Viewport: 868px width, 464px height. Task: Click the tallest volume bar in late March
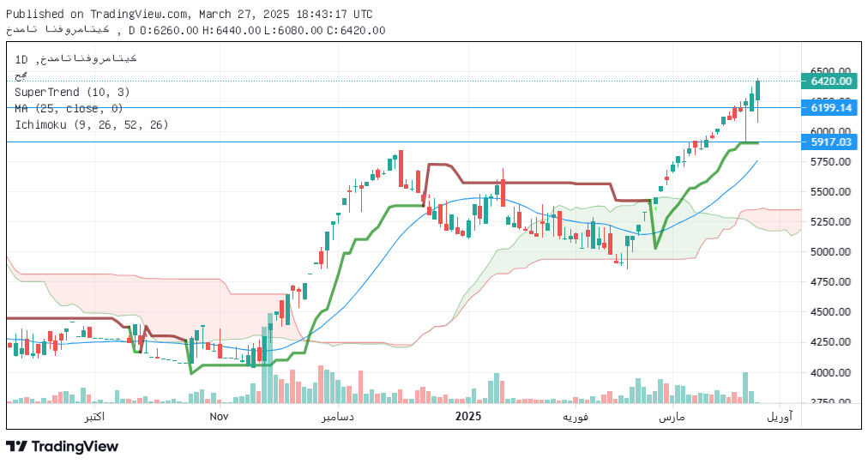745,388
